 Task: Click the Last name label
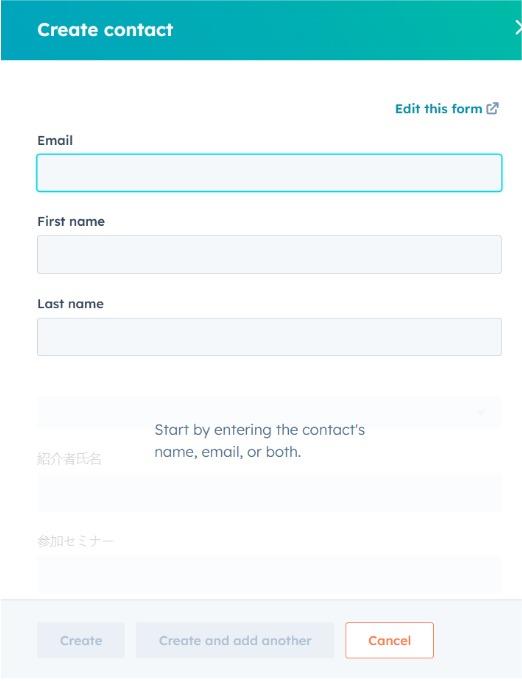[x=71, y=304]
